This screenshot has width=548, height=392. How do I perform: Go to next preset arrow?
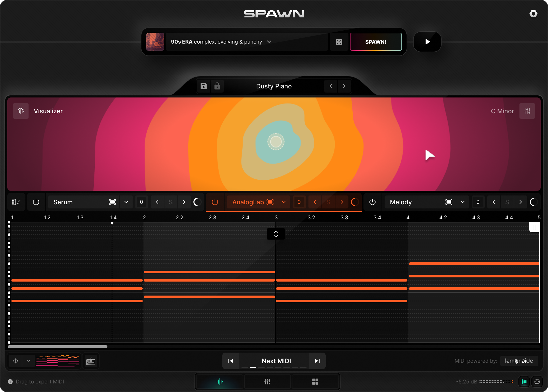(344, 86)
